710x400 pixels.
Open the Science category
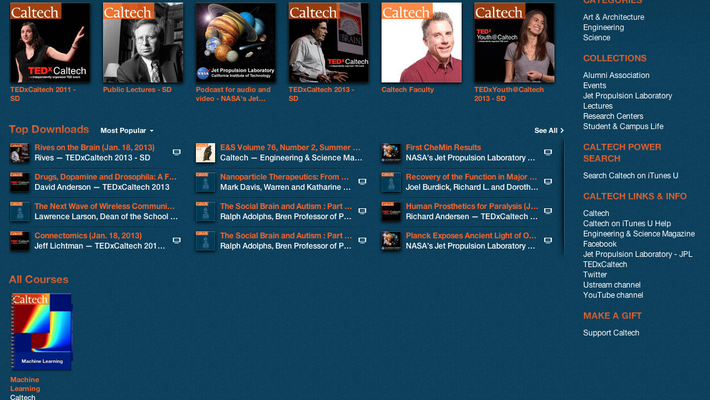coord(596,38)
